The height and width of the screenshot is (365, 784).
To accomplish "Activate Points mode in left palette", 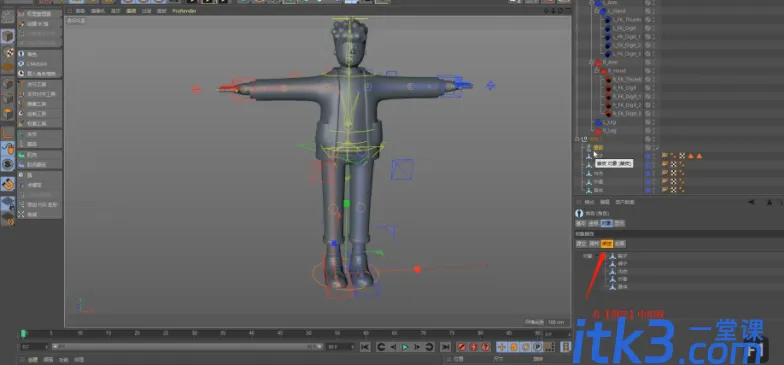I will pyautogui.click(x=8, y=83).
